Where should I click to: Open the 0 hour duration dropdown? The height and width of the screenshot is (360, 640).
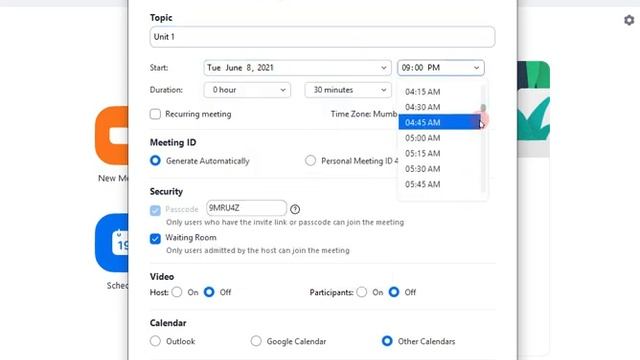(247, 90)
